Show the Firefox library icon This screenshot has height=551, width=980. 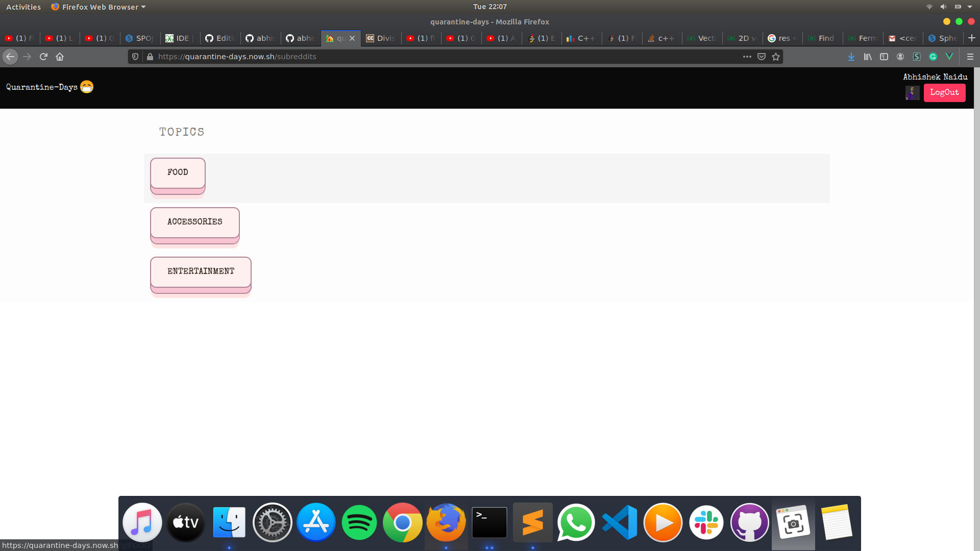tap(868, 57)
